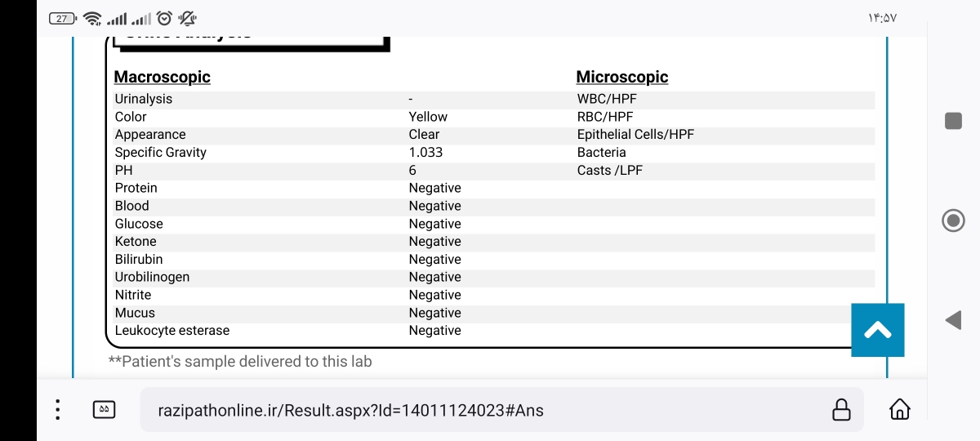Tap the Leukocyte esterase row label
The height and width of the screenshot is (441, 980).
tap(172, 331)
